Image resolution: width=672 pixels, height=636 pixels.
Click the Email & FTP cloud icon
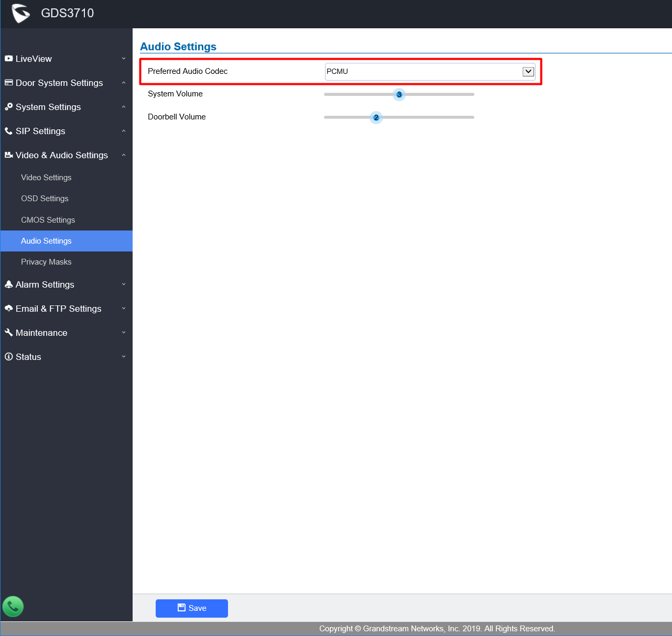pos(8,309)
